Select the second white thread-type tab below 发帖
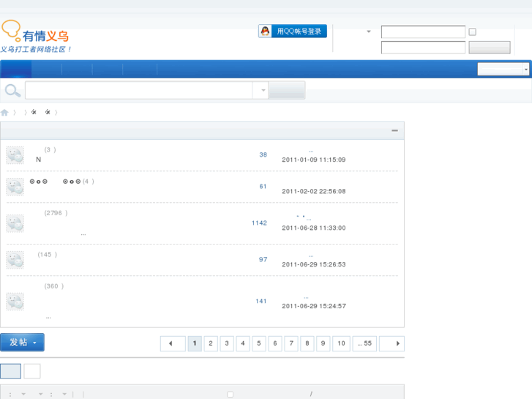 (32, 371)
